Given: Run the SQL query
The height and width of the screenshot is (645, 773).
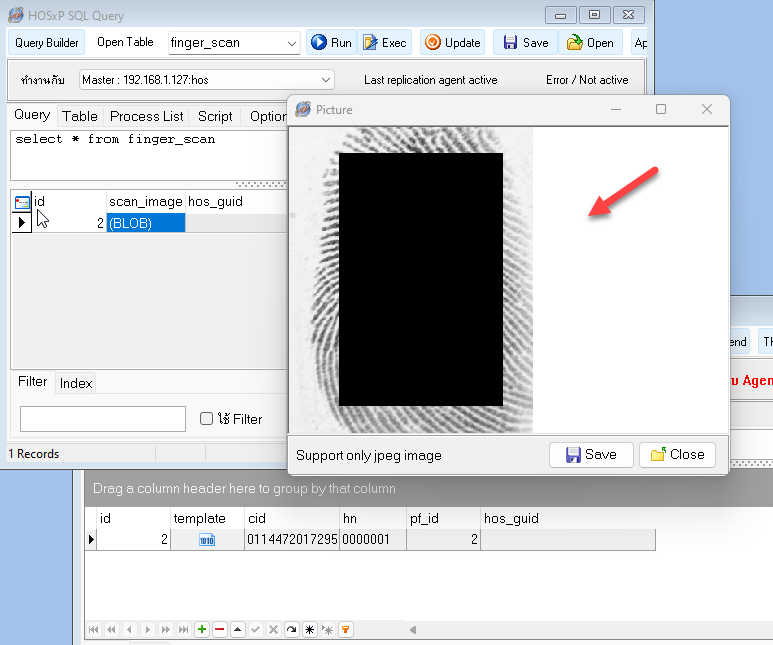Looking at the screenshot, I should (x=330, y=43).
